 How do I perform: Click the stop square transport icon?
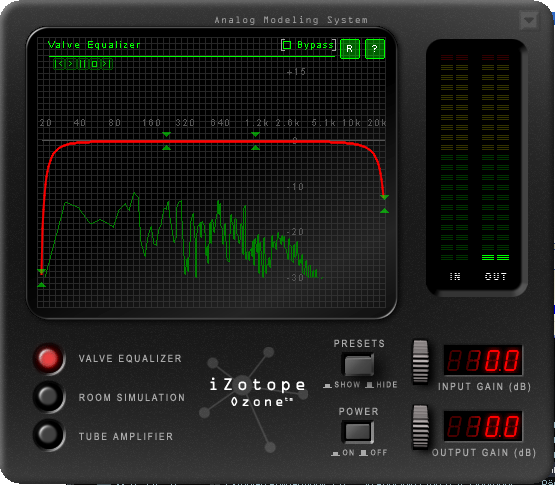pyautogui.click(x=95, y=64)
